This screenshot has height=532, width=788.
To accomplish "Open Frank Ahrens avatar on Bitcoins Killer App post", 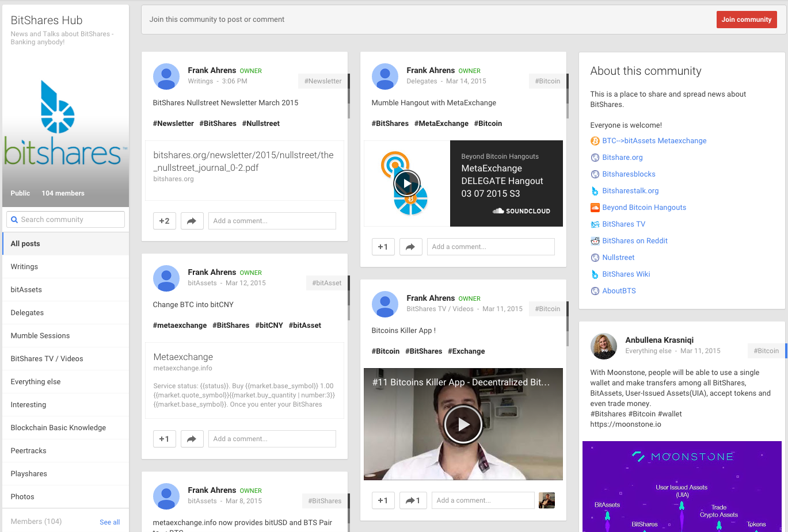I will pyautogui.click(x=385, y=304).
